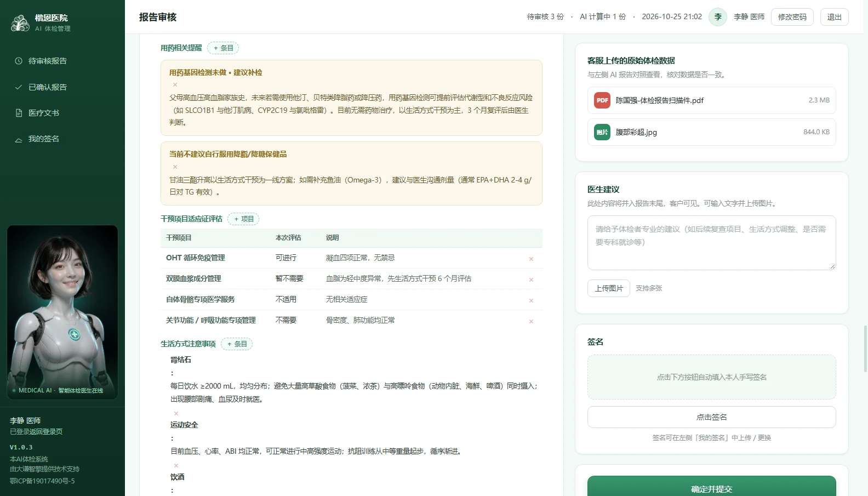Image resolution: width=868 pixels, height=496 pixels.
Task: Click the 骨密度、肺功能均正常 description cell
Action: [361, 321]
